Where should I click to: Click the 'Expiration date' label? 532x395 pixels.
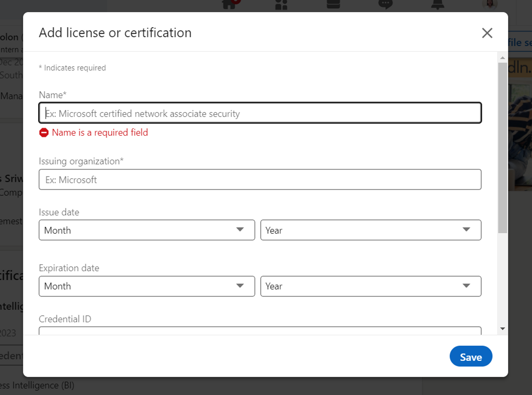(x=69, y=268)
